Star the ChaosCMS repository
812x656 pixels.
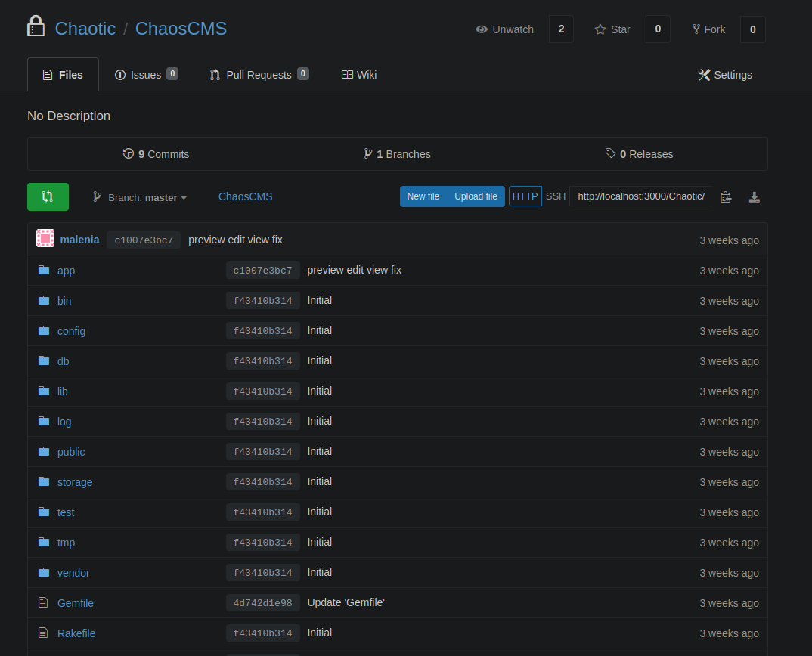612,29
